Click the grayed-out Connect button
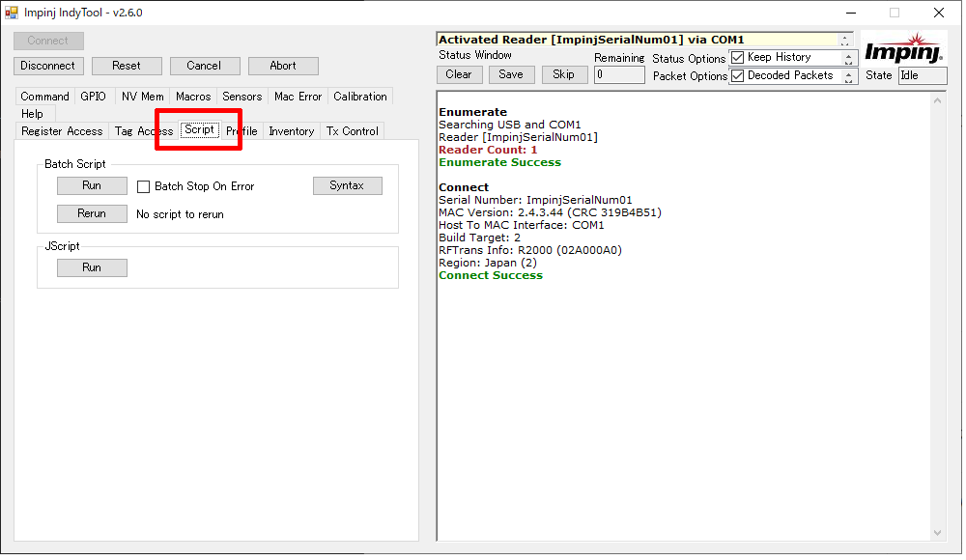This screenshot has height=560, width=966. point(48,41)
